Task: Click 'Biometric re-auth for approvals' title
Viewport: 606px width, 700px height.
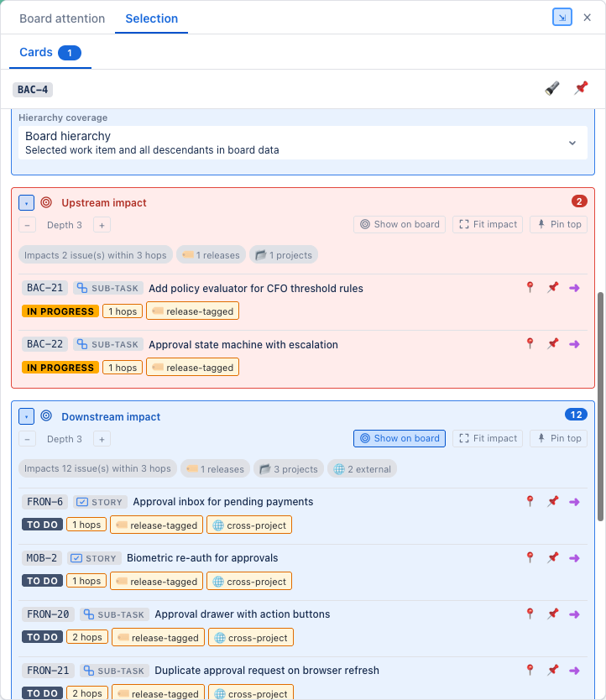Action: click(202, 558)
